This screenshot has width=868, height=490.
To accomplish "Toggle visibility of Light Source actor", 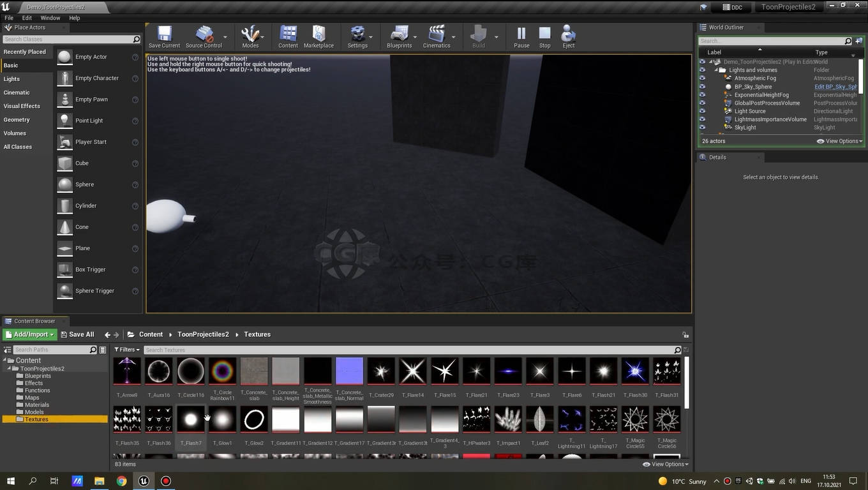I will (x=702, y=111).
